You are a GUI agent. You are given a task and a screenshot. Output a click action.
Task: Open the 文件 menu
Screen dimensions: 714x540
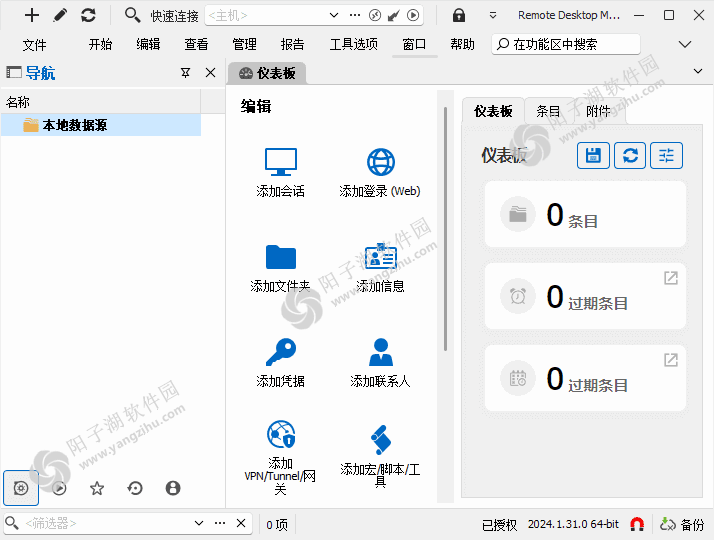[35, 45]
